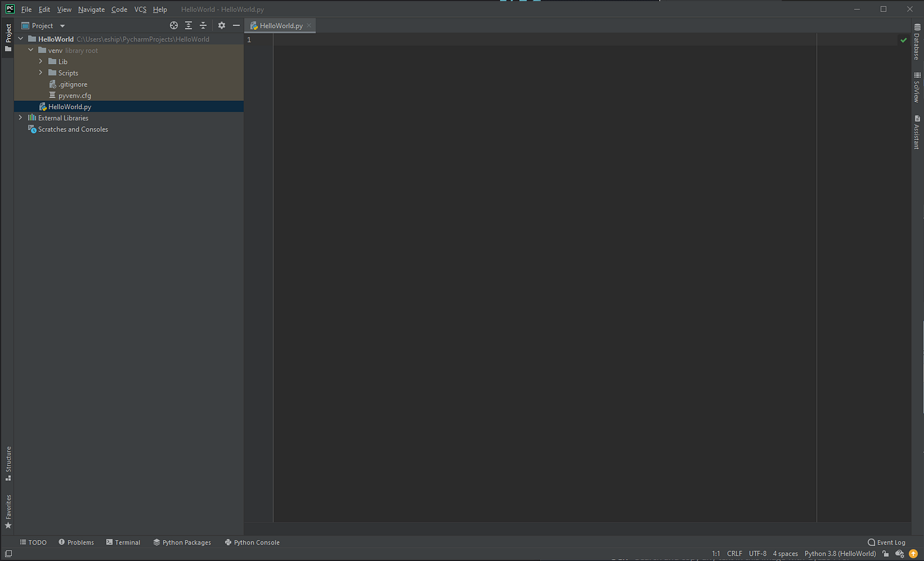Click the 4 spaces indent setting
Screen dimensions: 924x561
(x=785, y=554)
